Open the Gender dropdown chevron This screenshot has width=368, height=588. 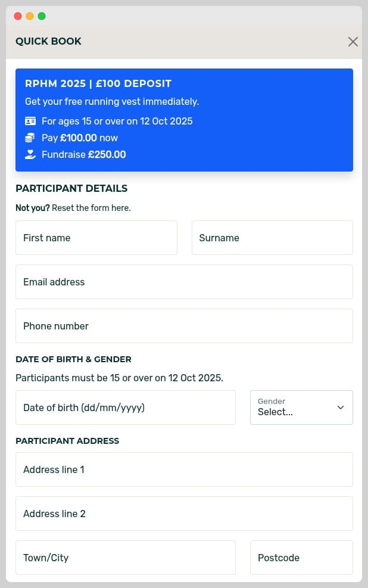340,407
